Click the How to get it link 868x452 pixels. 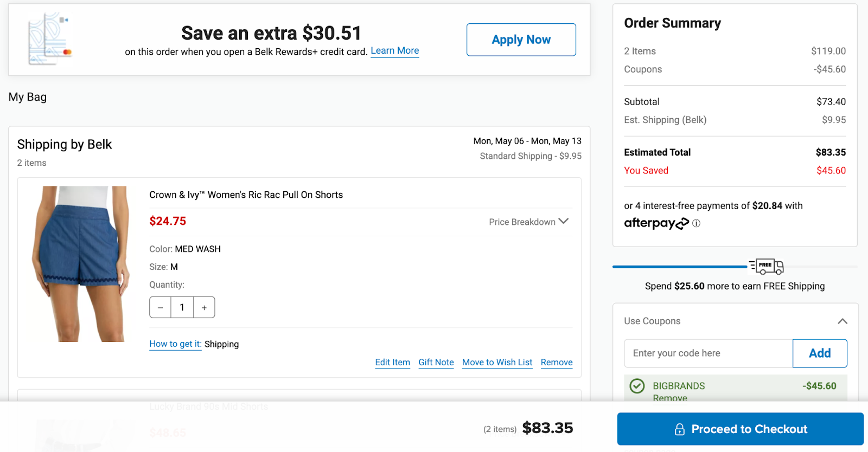click(175, 344)
